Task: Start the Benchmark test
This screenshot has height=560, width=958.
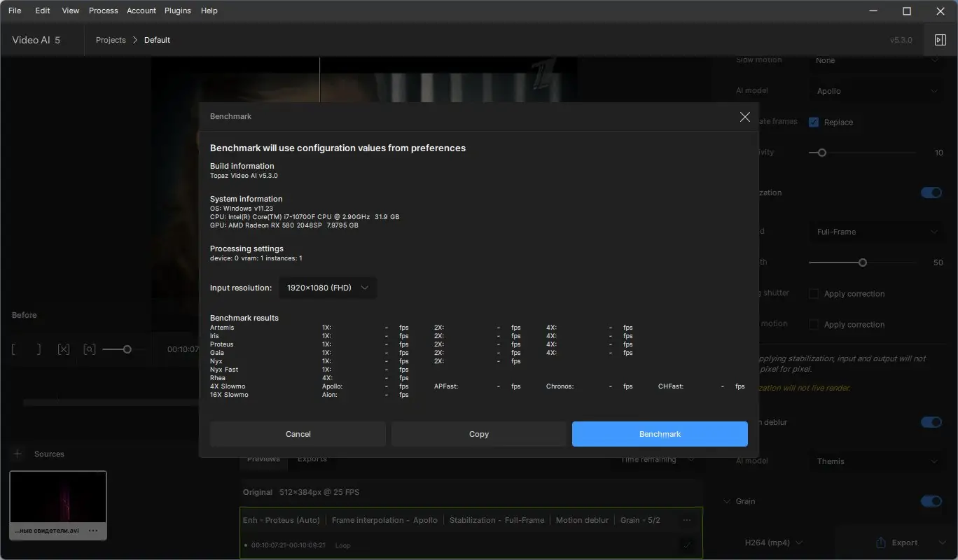Action: click(659, 434)
